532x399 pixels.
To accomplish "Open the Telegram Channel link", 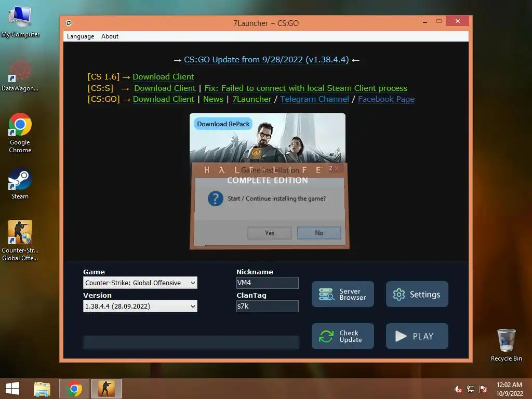I will pos(314,99).
